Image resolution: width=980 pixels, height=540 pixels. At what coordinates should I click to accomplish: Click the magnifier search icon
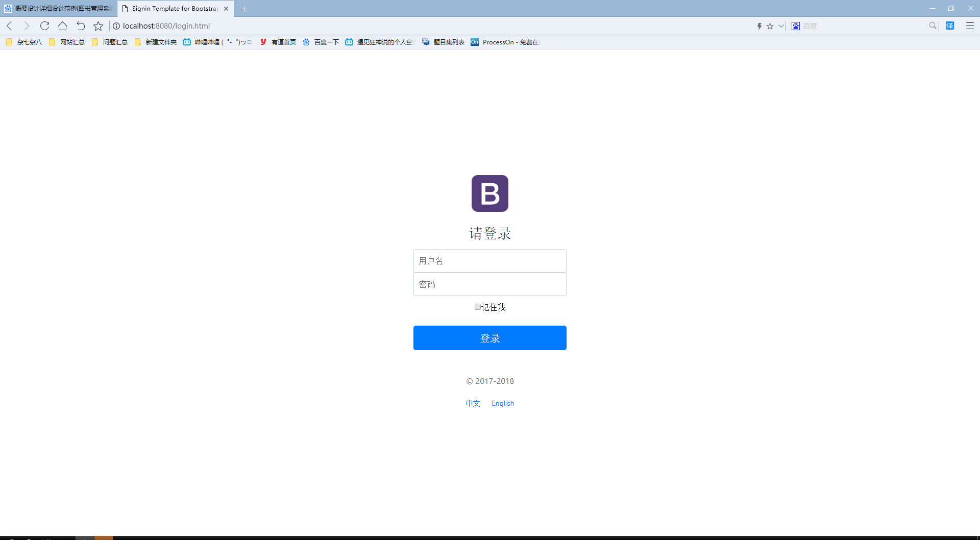click(933, 26)
